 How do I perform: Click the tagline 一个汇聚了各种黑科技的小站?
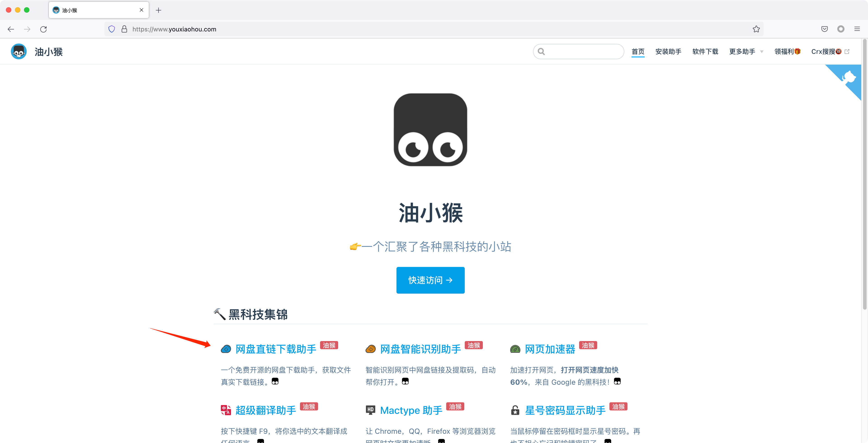tap(436, 247)
